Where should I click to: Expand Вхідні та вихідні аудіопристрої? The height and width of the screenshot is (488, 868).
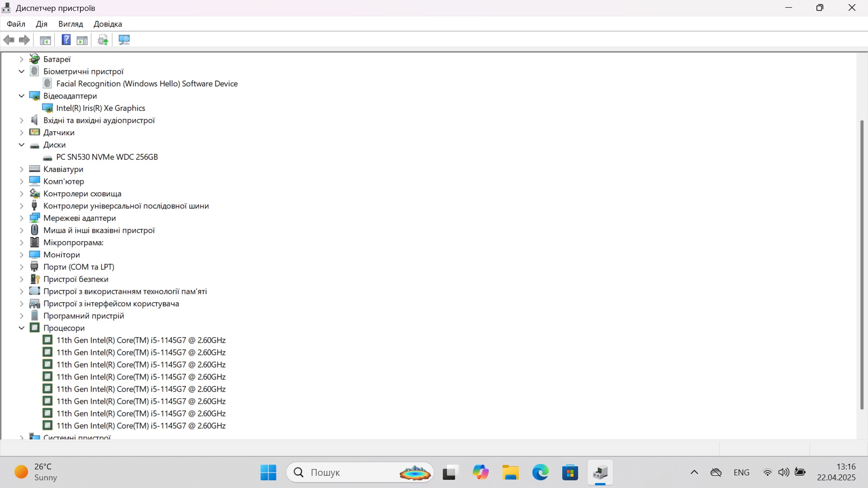[21, 120]
